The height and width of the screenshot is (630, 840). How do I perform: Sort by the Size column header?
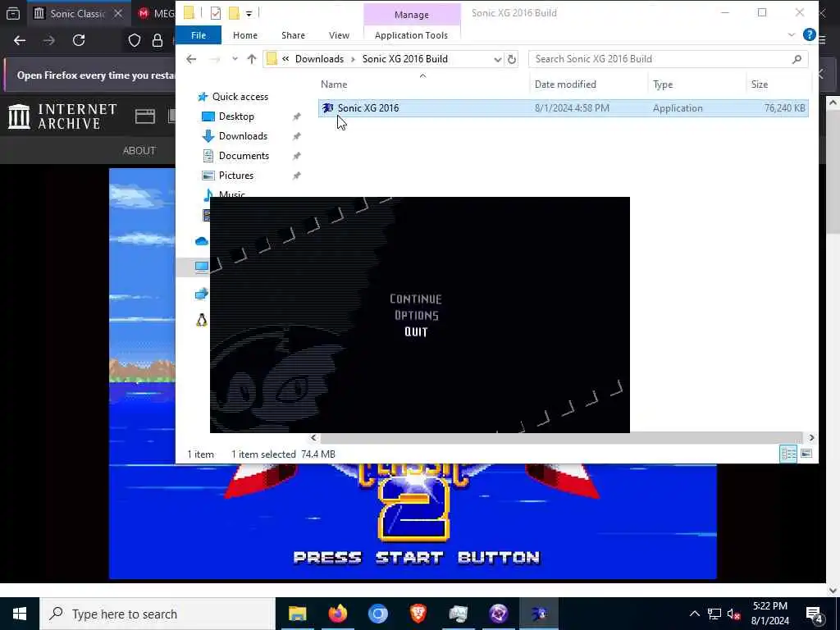coord(759,84)
